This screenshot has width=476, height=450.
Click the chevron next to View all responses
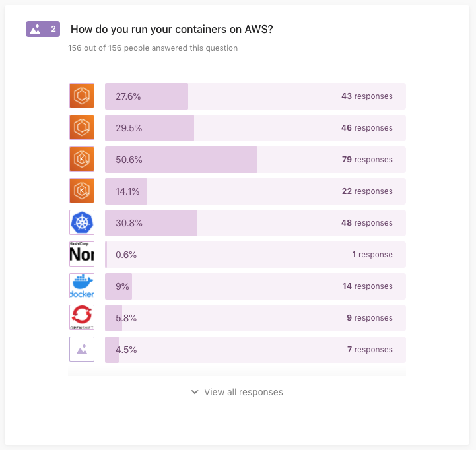(x=195, y=392)
